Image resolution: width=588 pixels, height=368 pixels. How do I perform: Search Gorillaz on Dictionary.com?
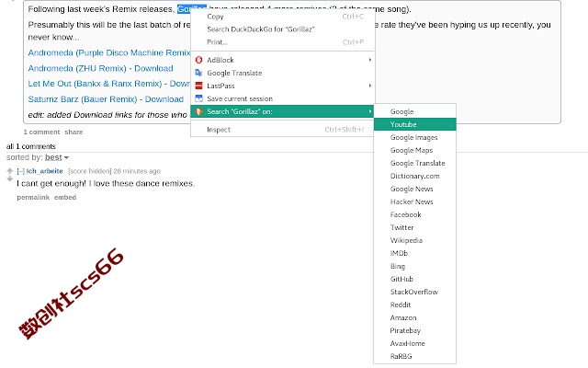tap(415, 176)
